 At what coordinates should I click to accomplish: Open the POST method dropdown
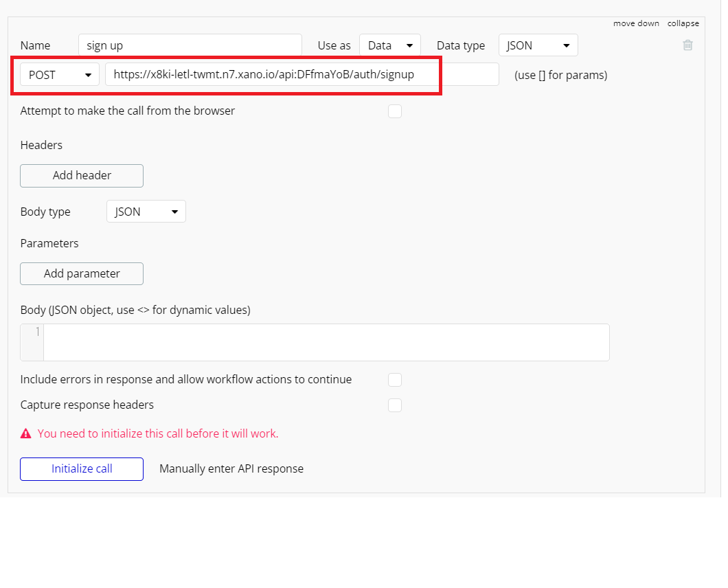pos(60,75)
